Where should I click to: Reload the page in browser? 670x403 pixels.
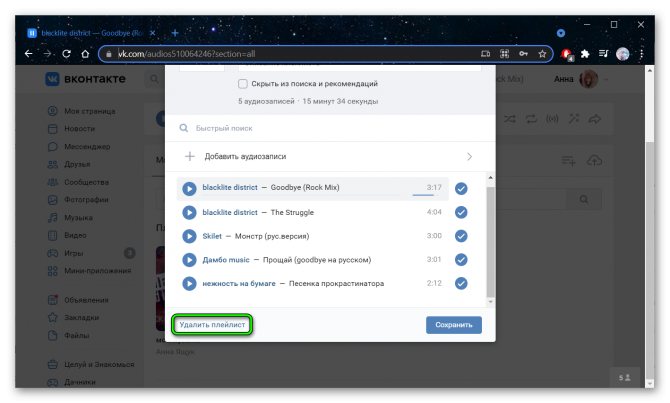(x=66, y=54)
